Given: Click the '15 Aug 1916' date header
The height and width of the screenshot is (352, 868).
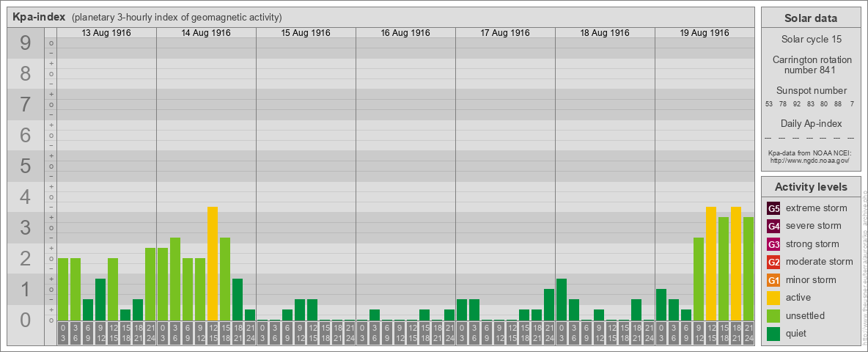Looking at the screenshot, I should [x=306, y=33].
